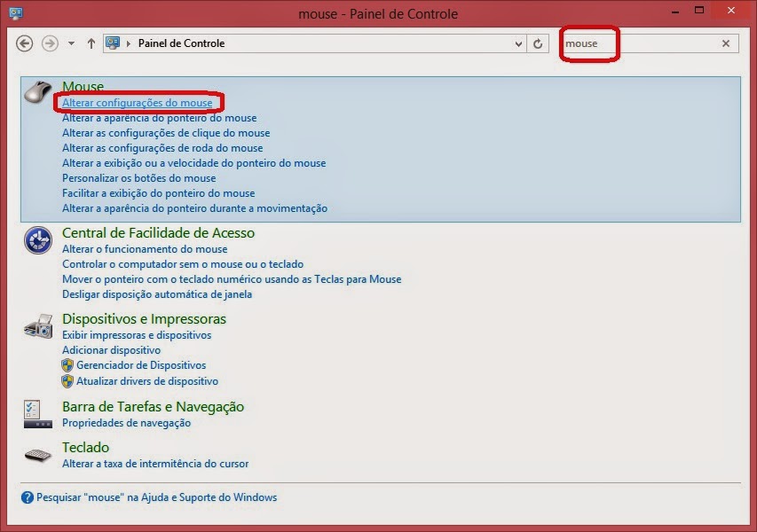Clear the search box with X
This screenshot has height=532, width=757.
(726, 43)
